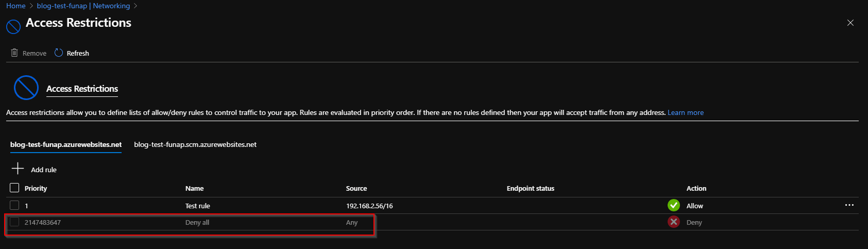Click the red Deny cross icon
868x249 pixels.
[x=674, y=222]
